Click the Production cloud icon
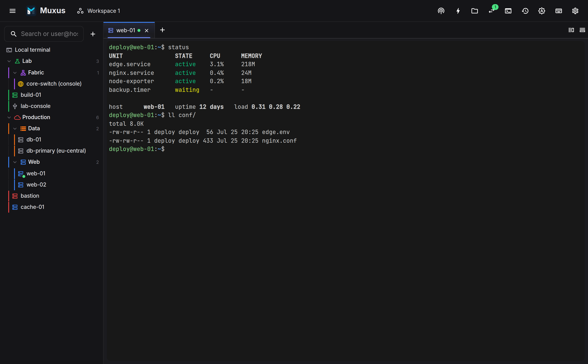The width and height of the screenshot is (588, 364). (17, 117)
